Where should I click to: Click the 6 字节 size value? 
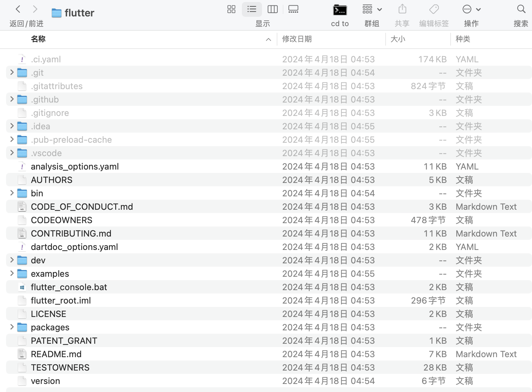coord(434,381)
